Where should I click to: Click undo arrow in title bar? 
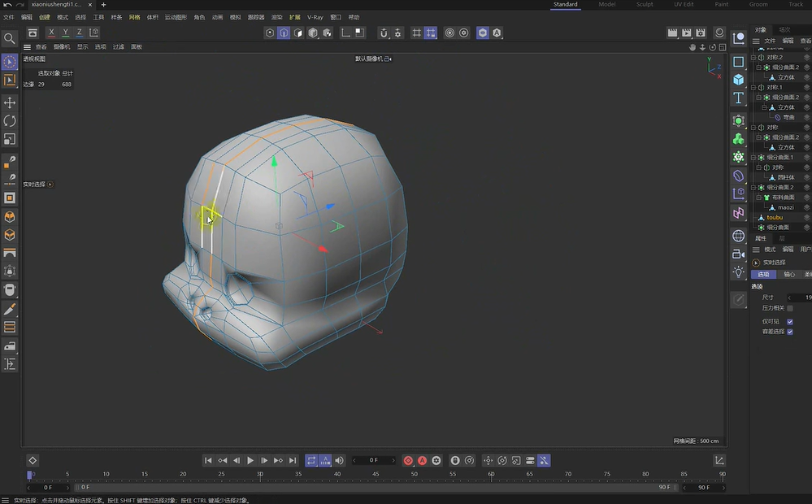(x=7, y=5)
